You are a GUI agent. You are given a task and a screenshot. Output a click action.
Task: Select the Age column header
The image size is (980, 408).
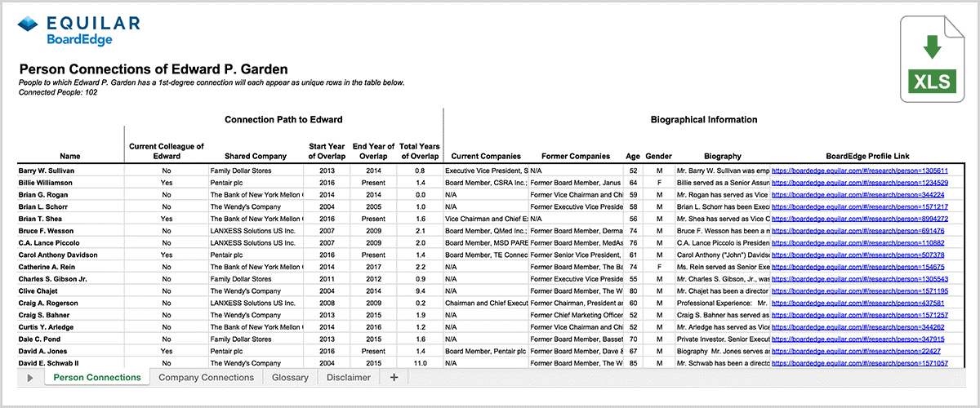pos(633,157)
